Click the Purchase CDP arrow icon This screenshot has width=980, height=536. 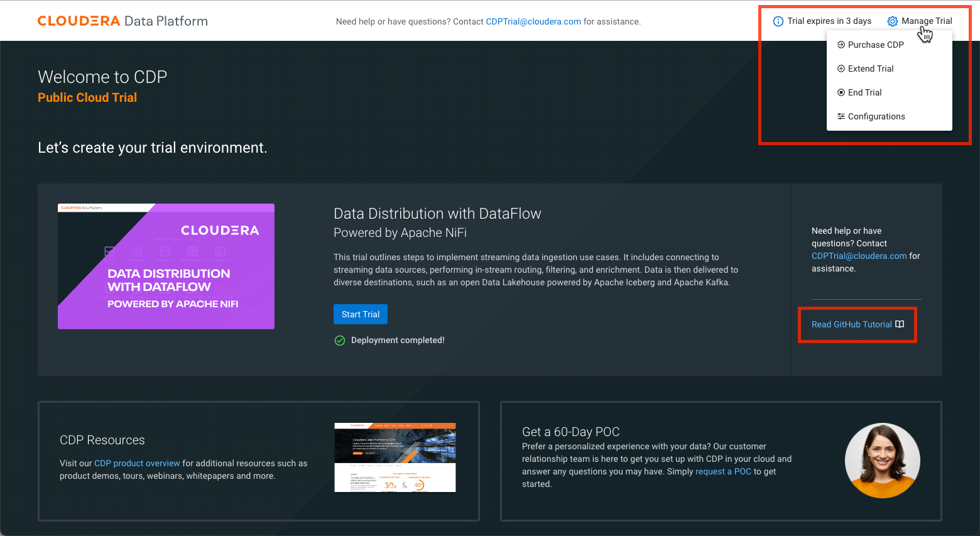[x=841, y=45]
